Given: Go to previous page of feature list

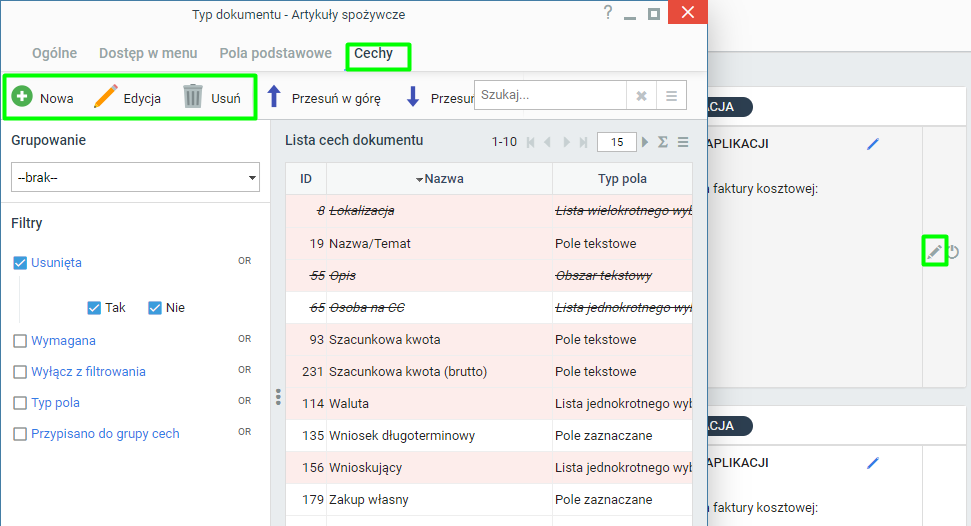Looking at the screenshot, I should pos(547,142).
